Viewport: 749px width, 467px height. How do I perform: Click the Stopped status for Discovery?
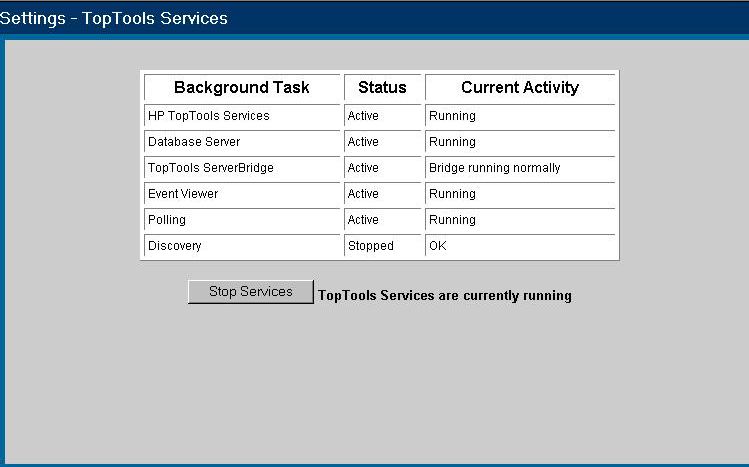coord(383,245)
